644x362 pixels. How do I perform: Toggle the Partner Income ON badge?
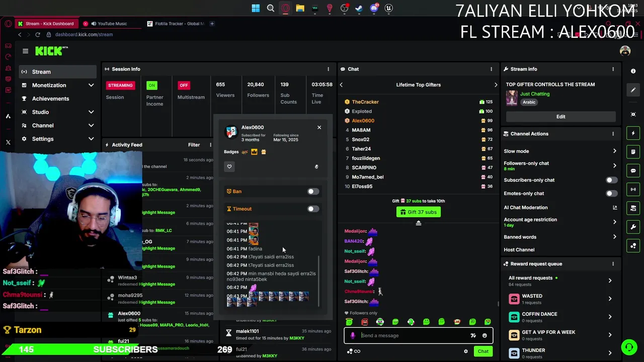(x=151, y=85)
